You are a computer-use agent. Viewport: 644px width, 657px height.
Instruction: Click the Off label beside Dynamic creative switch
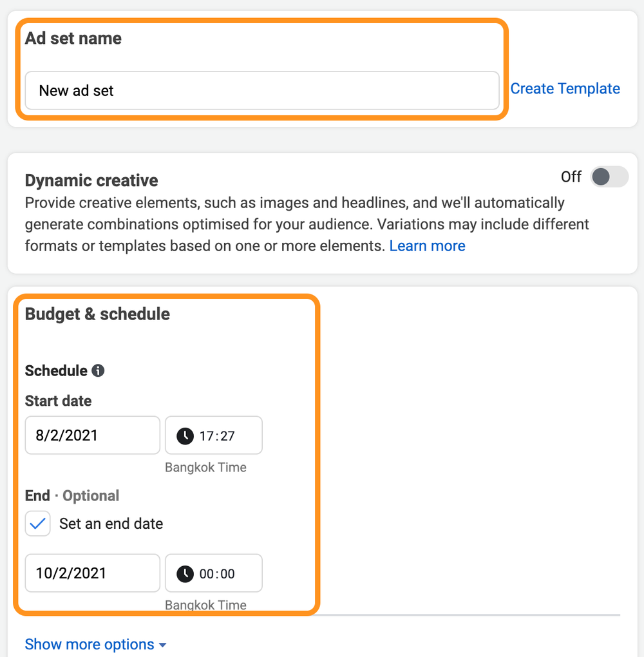click(x=571, y=176)
